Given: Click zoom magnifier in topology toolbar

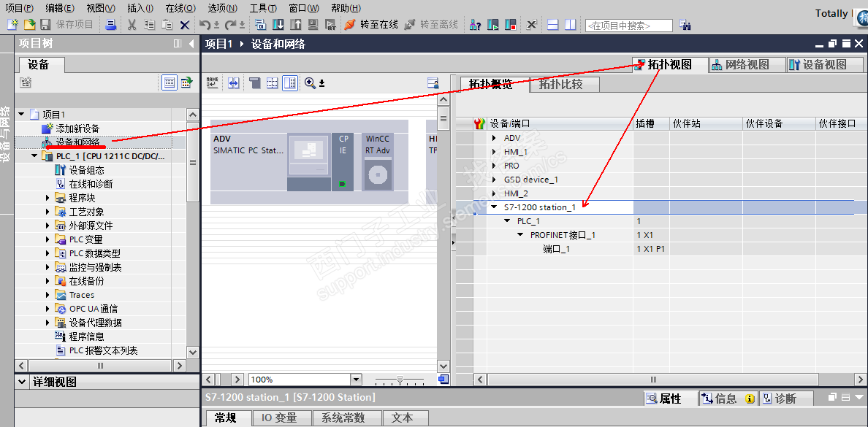Looking at the screenshot, I should click(x=310, y=83).
